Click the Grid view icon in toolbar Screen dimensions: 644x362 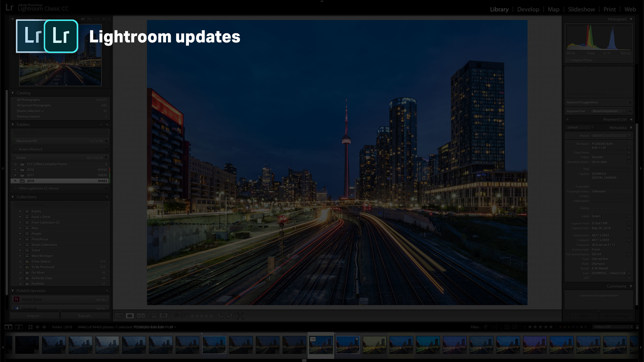(119, 315)
